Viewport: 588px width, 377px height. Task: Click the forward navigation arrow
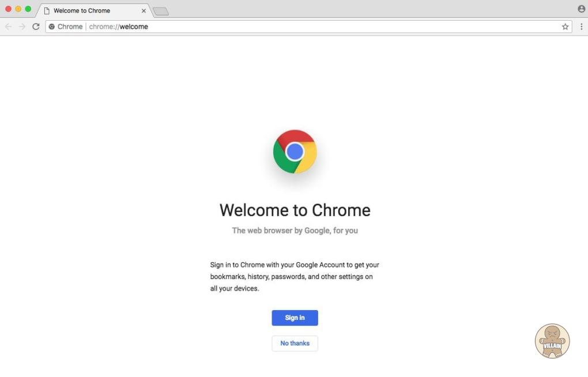pos(22,27)
